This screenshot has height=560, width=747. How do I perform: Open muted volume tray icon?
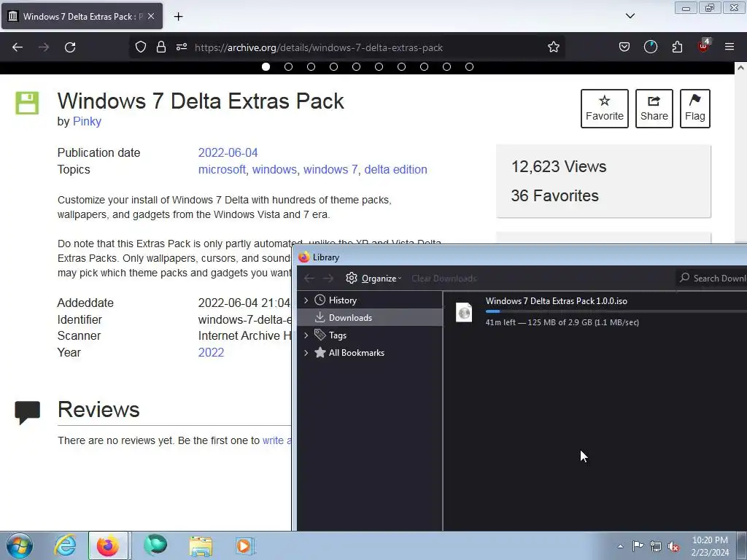(x=673, y=546)
